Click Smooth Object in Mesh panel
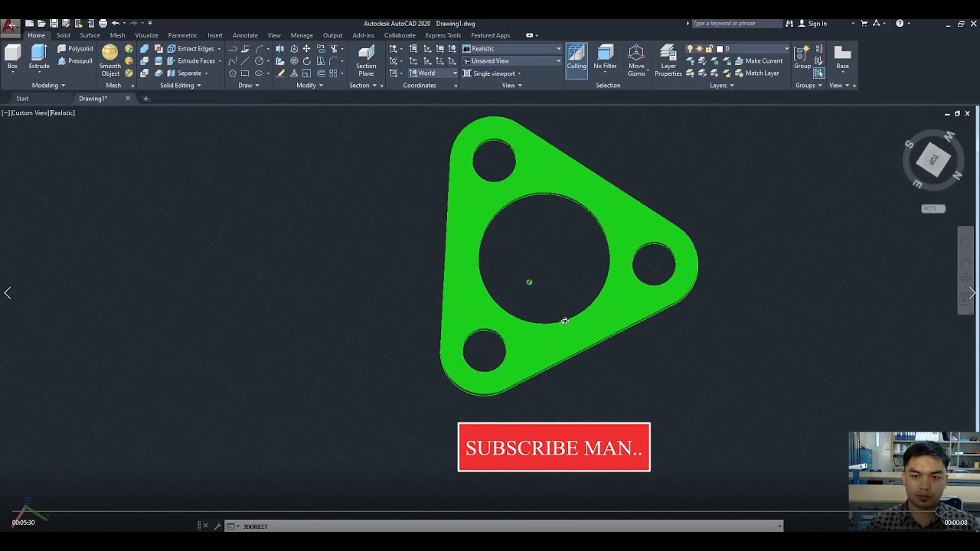Screen dimensions: 980x551 tap(110, 60)
